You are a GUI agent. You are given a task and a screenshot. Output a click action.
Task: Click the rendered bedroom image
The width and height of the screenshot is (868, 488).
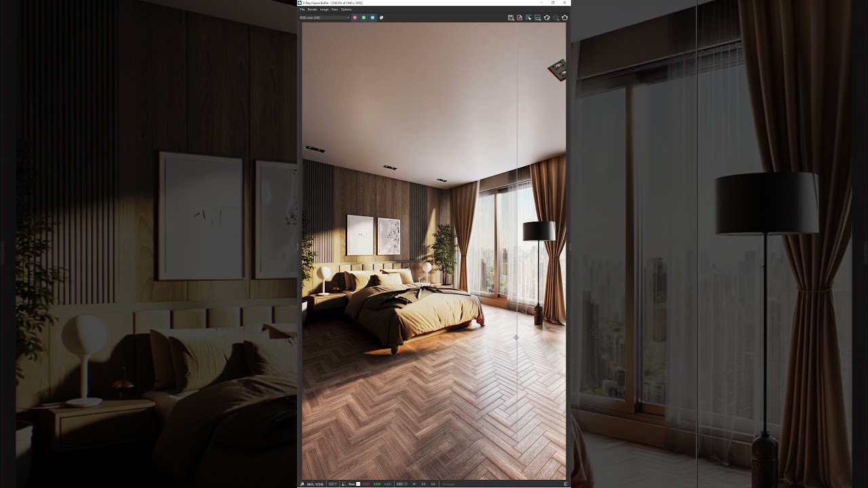[434, 251]
